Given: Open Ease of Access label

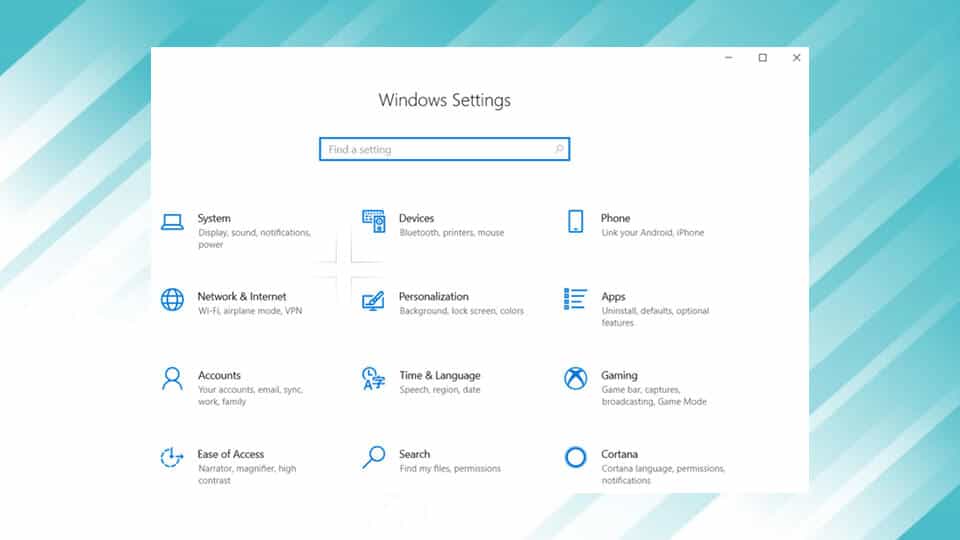Looking at the screenshot, I should (230, 454).
